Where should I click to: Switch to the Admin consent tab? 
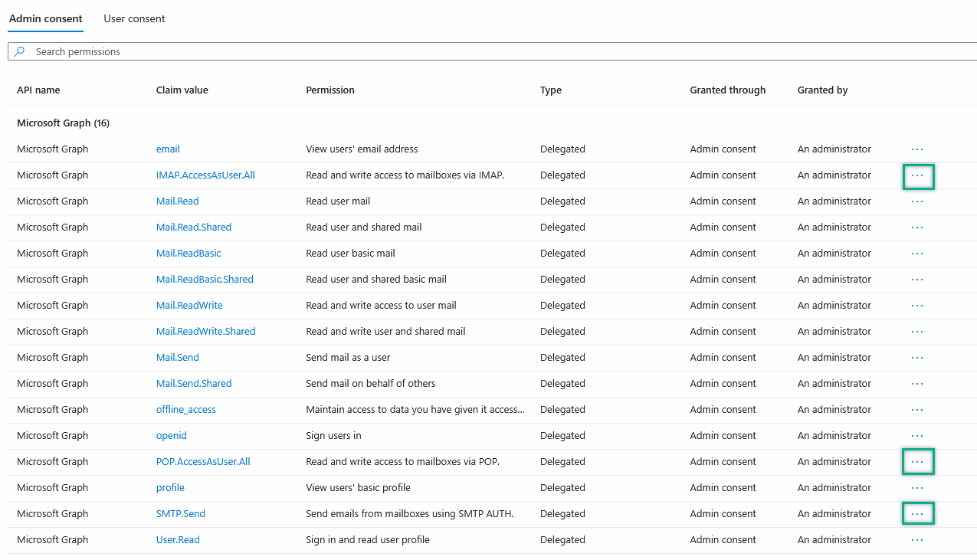click(x=45, y=18)
